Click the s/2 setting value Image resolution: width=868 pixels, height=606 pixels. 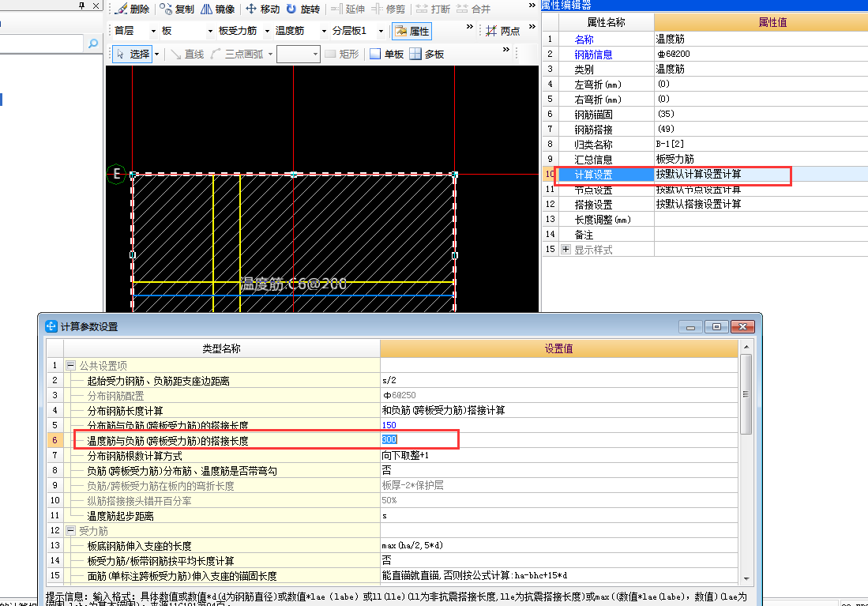click(389, 380)
